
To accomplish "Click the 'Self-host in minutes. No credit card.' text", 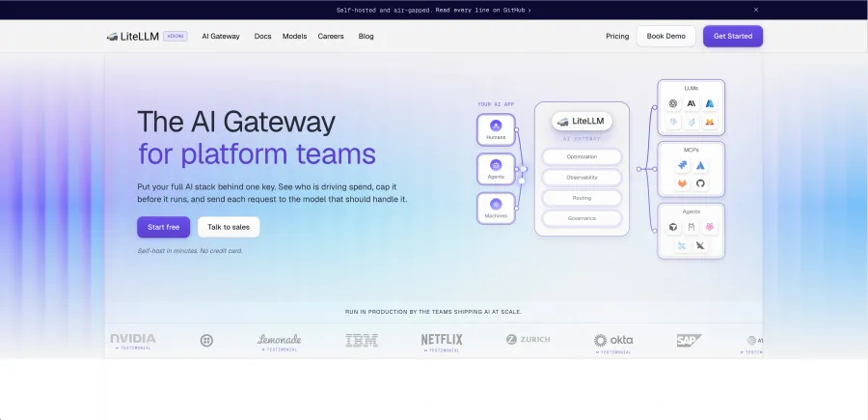I will click(190, 251).
